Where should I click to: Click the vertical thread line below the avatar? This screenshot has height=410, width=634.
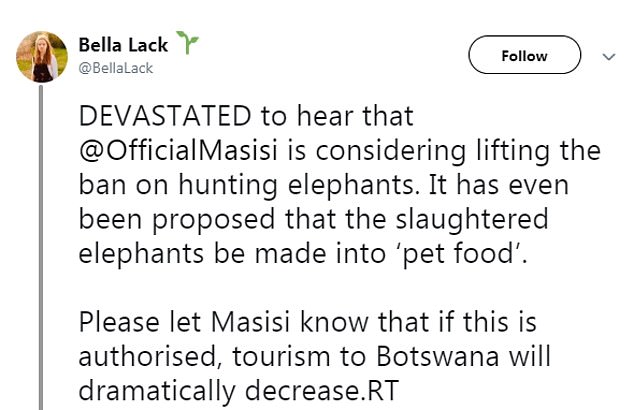coord(41,247)
